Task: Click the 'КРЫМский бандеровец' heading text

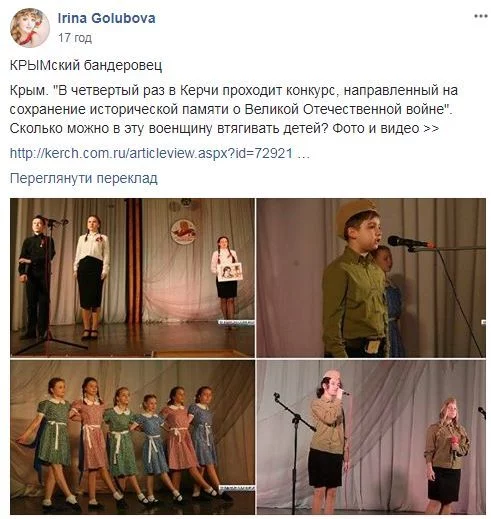Action: coord(86,65)
